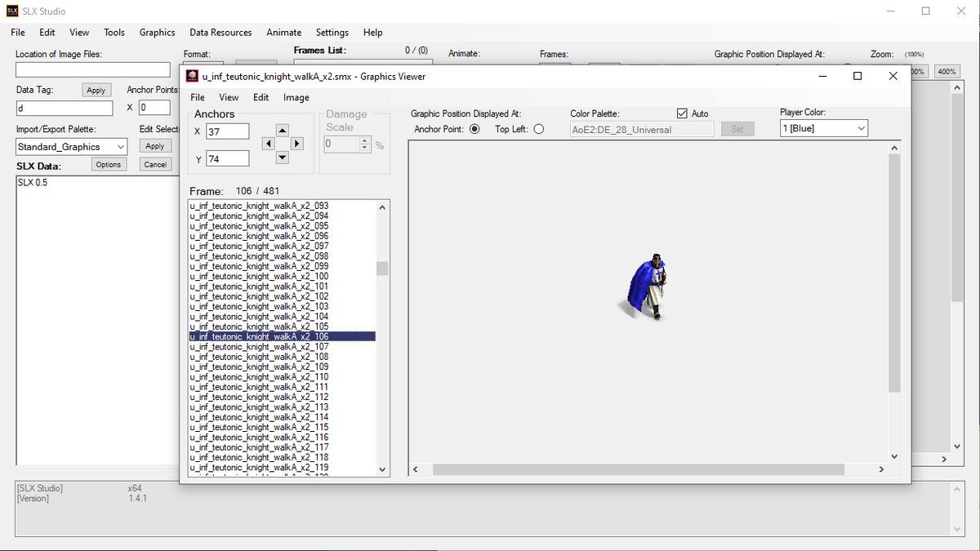
Task: Click the Set button for color palette
Action: (737, 129)
